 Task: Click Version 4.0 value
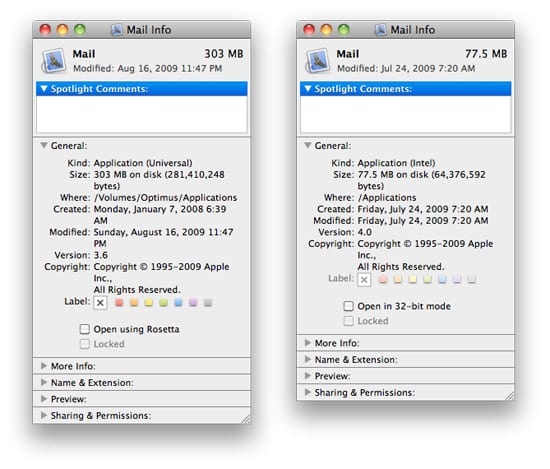pos(364,232)
